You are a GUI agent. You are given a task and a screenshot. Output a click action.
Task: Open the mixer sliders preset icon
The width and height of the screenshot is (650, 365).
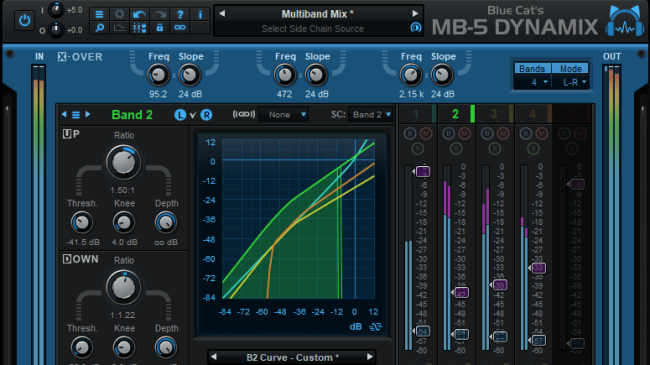[139, 28]
